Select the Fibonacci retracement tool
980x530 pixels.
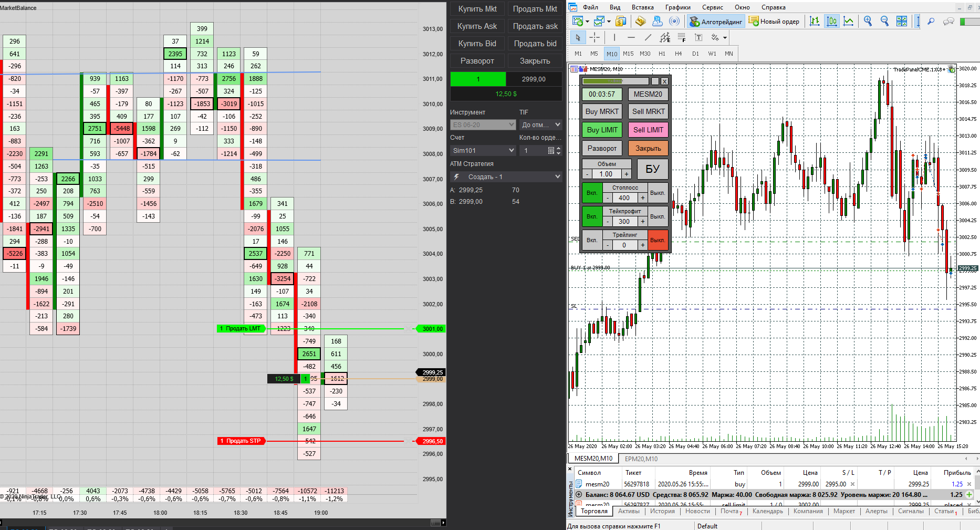tap(682, 37)
